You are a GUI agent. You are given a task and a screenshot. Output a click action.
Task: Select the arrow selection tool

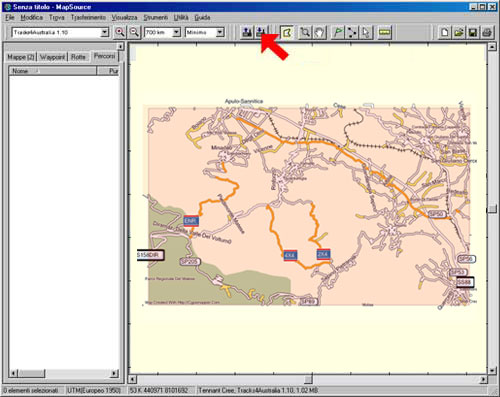(366, 32)
